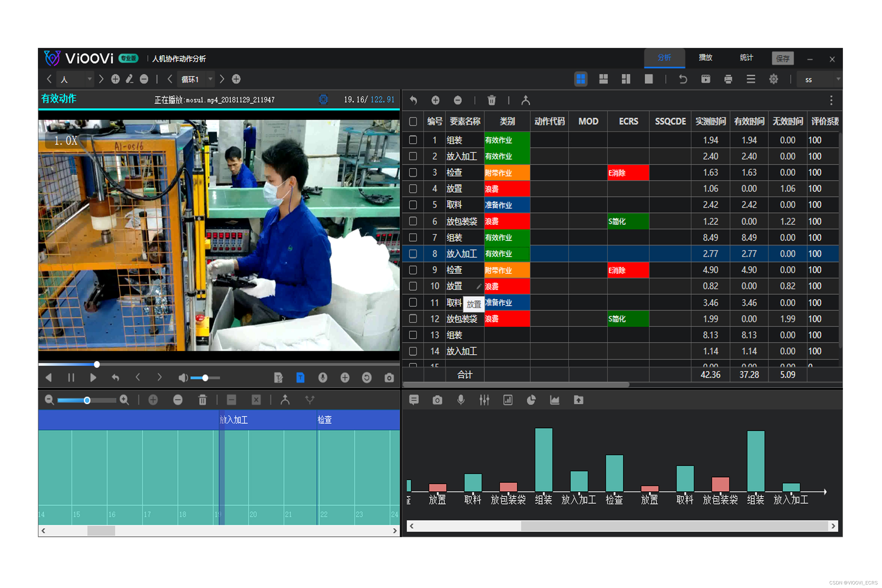Click the 分析 tab button
Image resolution: width=882 pixels, height=588 pixels.
coord(664,58)
